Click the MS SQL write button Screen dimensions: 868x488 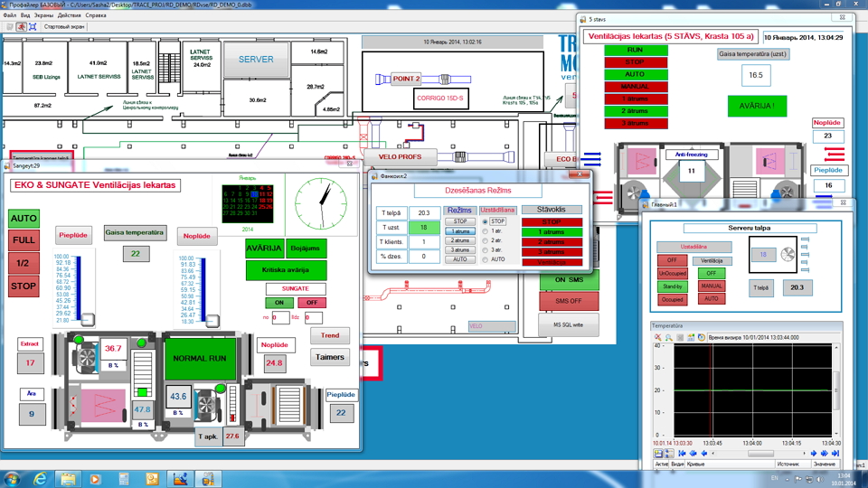569,324
